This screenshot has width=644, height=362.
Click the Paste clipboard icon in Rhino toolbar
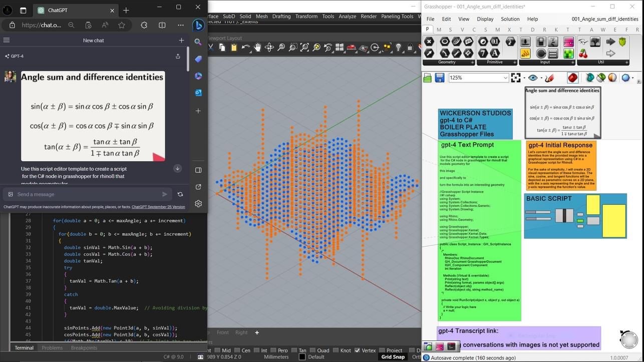pos(234,48)
